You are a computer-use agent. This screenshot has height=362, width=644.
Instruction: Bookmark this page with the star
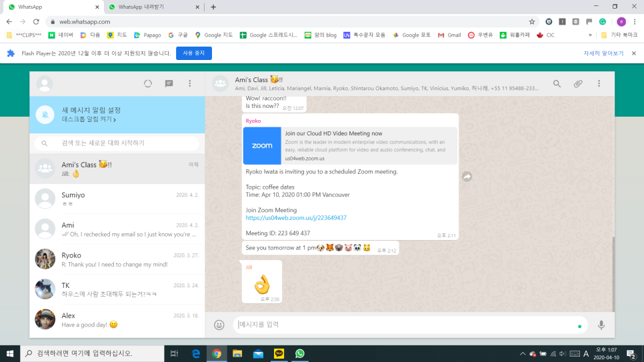point(532,22)
